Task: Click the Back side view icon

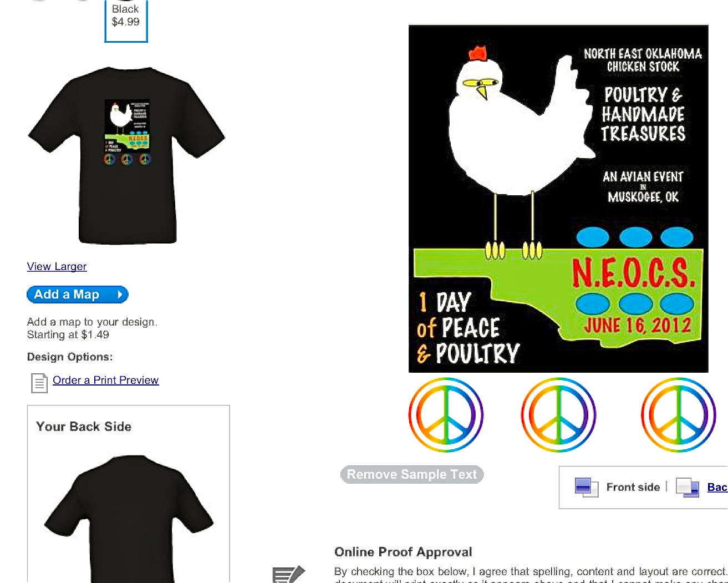Action: [x=688, y=487]
